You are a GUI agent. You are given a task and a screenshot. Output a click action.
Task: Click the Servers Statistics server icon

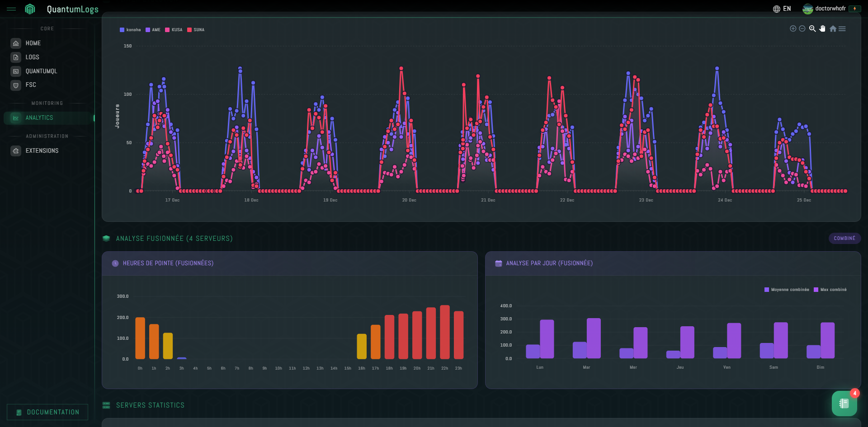point(106,405)
